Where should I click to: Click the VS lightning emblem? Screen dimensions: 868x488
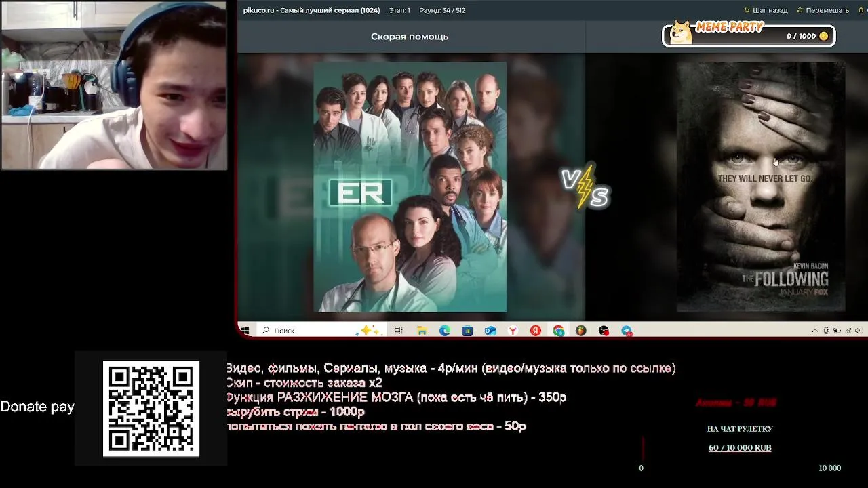585,186
